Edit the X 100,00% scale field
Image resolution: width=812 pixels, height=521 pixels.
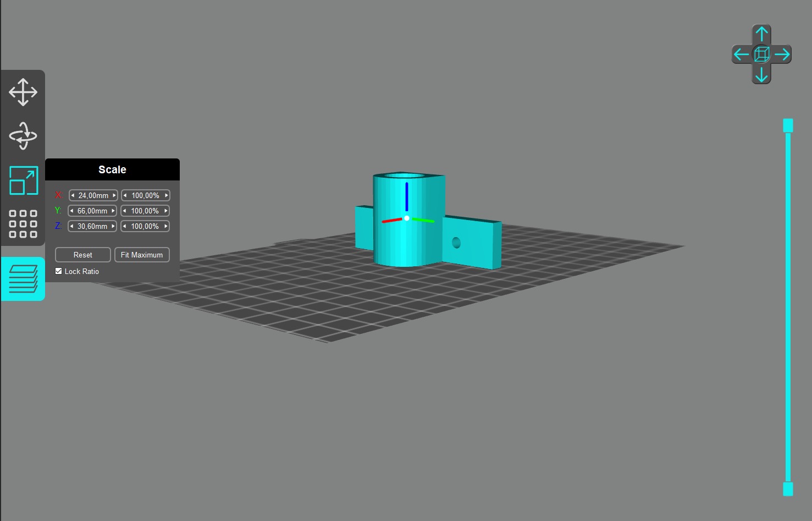pyautogui.click(x=146, y=195)
